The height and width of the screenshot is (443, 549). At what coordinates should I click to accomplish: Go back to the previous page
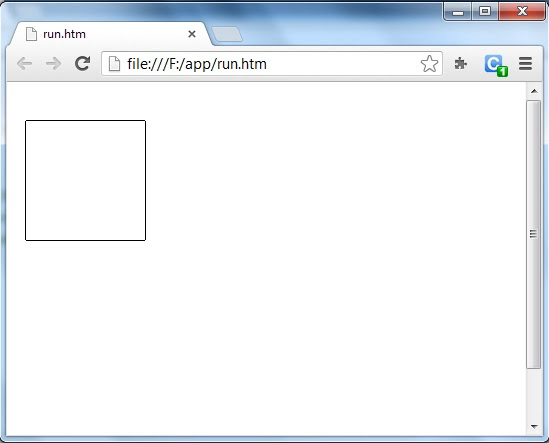point(25,64)
